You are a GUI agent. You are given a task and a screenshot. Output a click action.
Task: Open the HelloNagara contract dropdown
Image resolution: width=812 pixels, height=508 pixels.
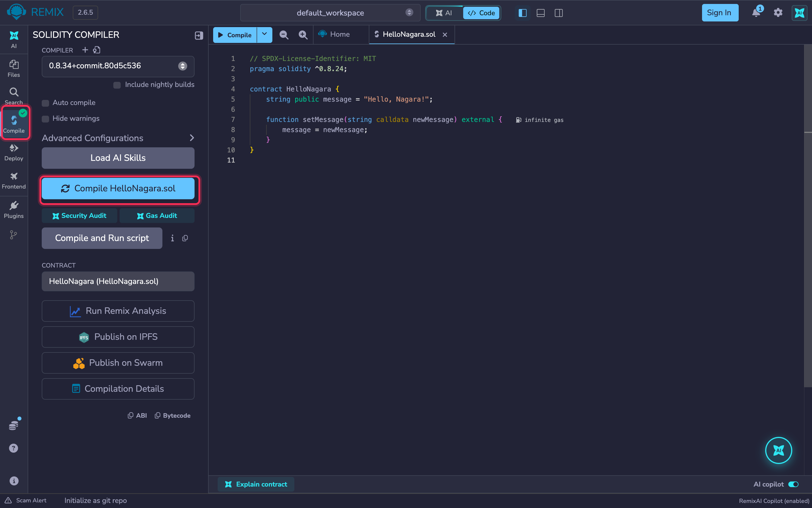pos(118,281)
